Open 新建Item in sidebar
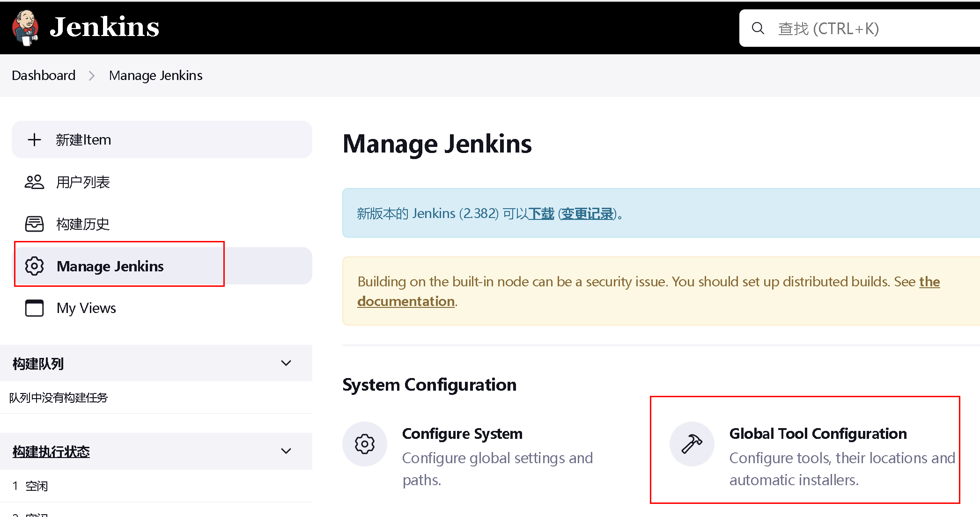 (162, 139)
